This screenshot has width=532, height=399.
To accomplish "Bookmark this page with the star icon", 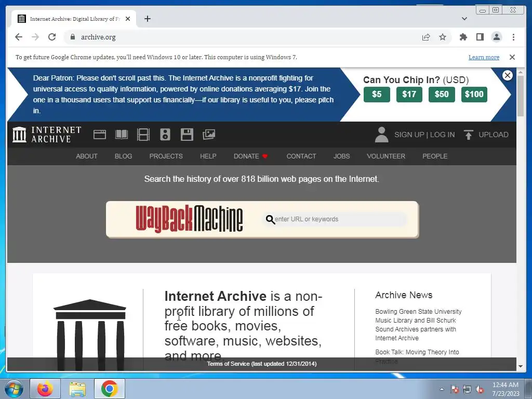I will click(443, 37).
